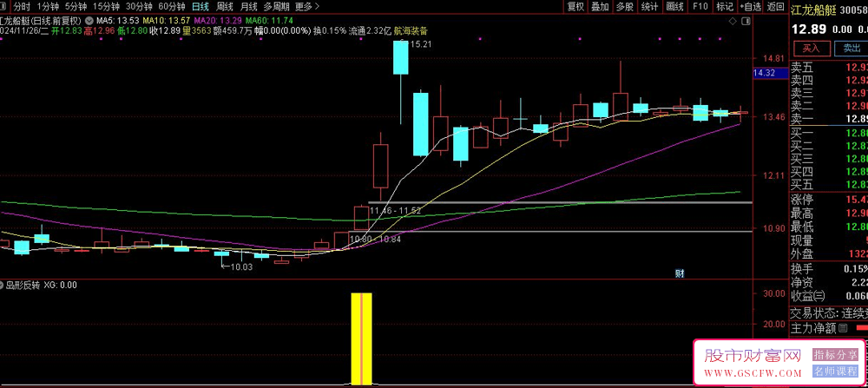The width and height of the screenshot is (868, 388).
Task: Switch to the 60分钟 period
Action: pos(172,7)
